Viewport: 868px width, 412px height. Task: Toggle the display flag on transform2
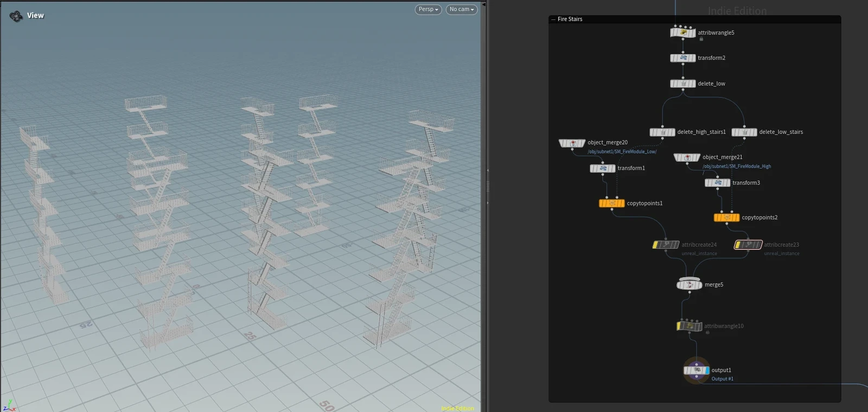693,58
